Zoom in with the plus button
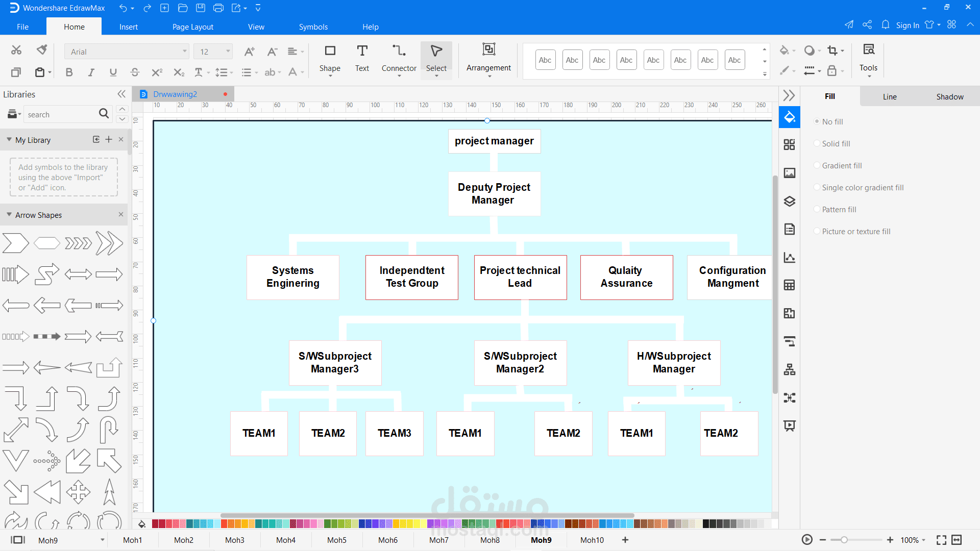The image size is (980, 551). [x=890, y=540]
